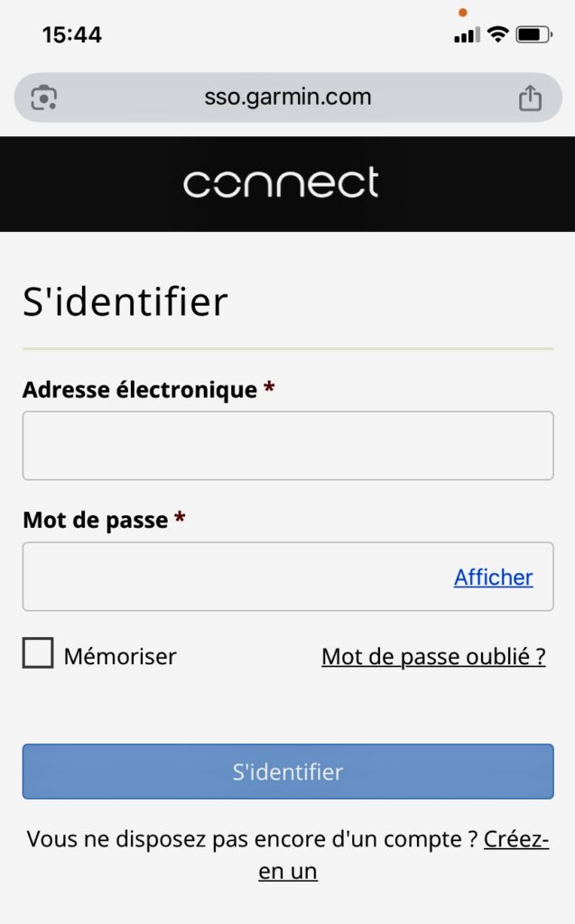The image size is (575, 924).
Task: Tap the 15:44 clock in status bar
Action: click(x=72, y=35)
